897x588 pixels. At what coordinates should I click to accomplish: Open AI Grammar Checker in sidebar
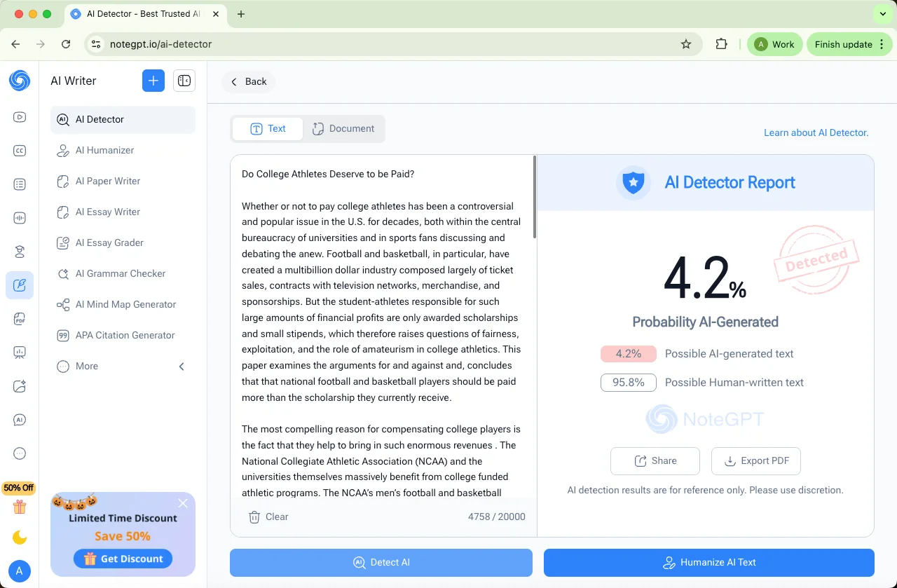[x=121, y=273]
